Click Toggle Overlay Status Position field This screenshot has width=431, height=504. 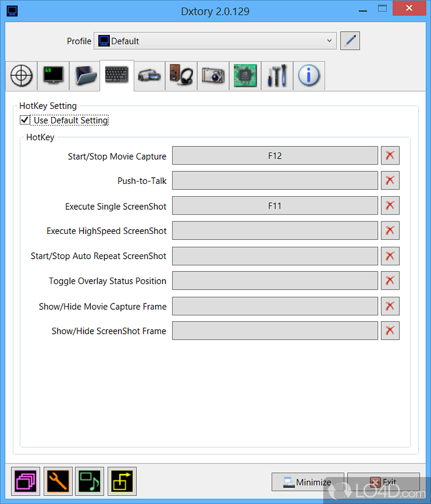275,281
